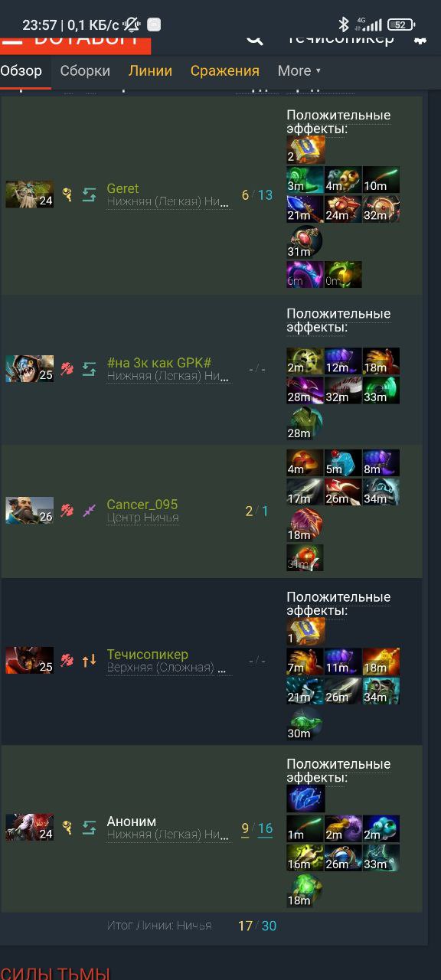Open Geret player profile link
The width and height of the screenshot is (441, 980).
tap(122, 188)
